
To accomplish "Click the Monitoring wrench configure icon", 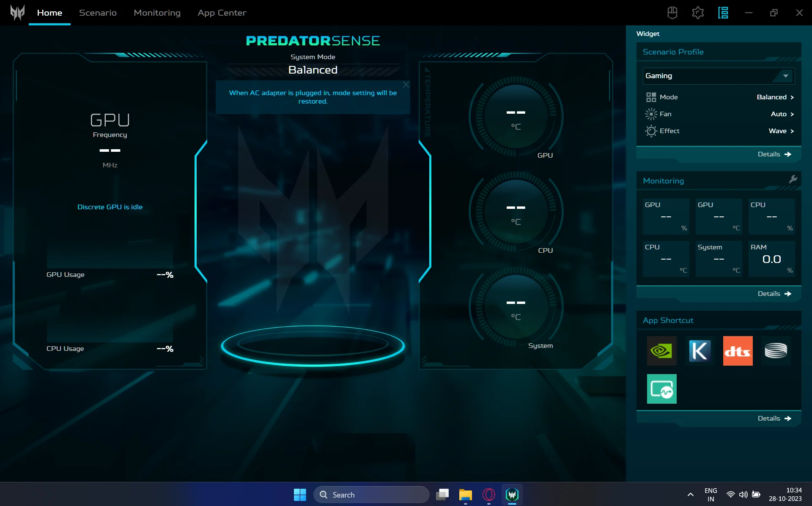I will coord(793,179).
